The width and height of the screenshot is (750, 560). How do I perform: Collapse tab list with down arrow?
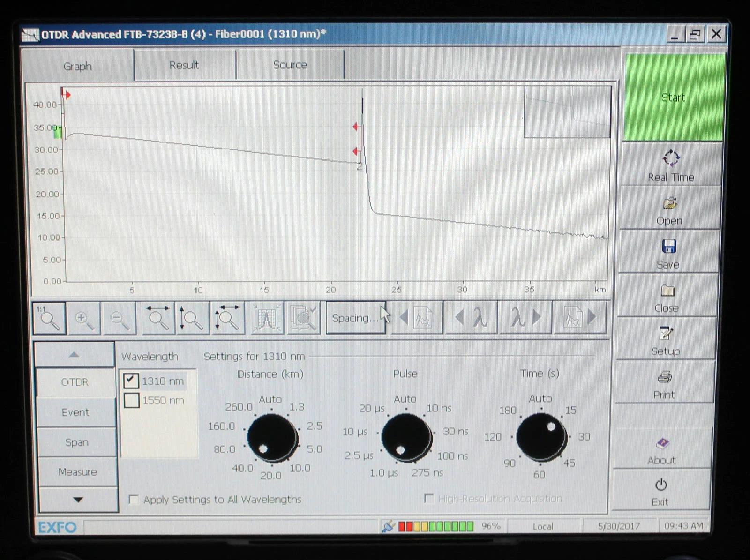point(78,500)
